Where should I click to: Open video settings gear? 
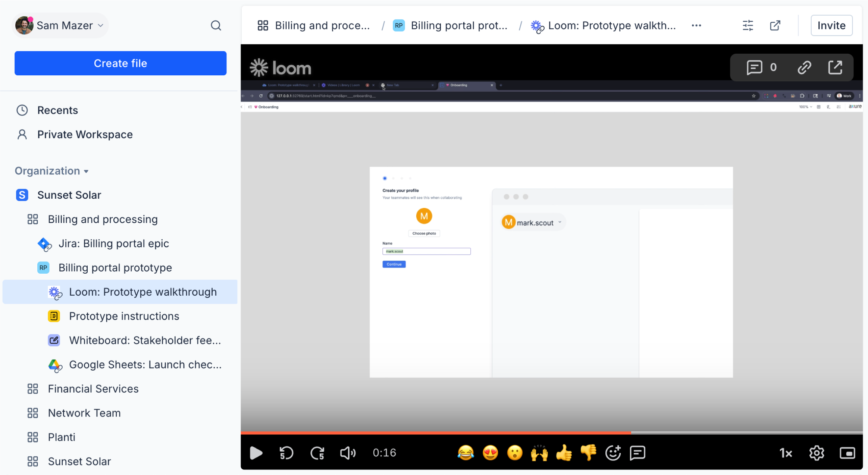tap(817, 453)
